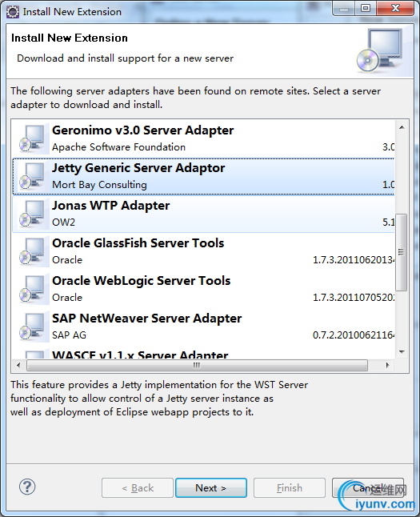Image resolution: width=420 pixels, height=517 pixels.
Task: Select Geronimo v3.0 Server Adapter entry
Action: coord(203,138)
